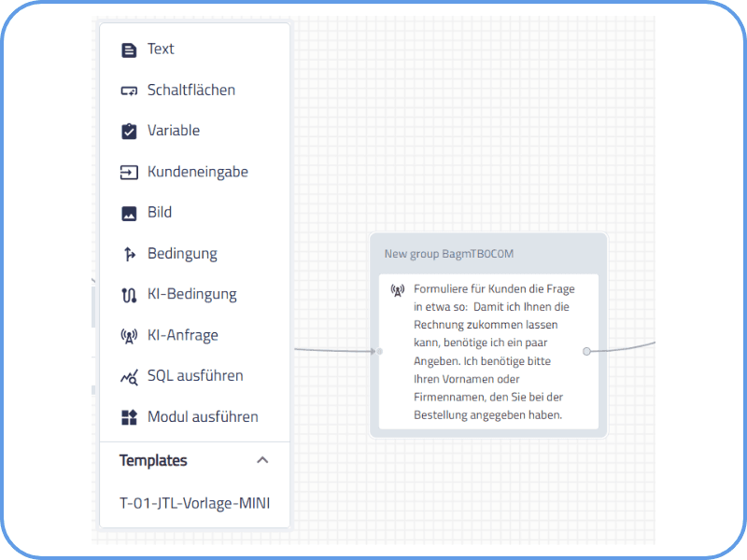Click the KI-Anfrage antenna icon in sidebar
Viewport: 747px width, 560px height.
(129, 336)
